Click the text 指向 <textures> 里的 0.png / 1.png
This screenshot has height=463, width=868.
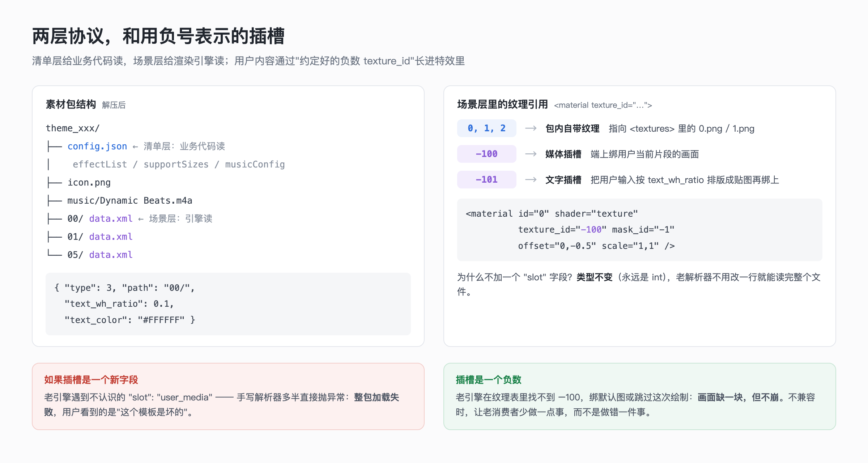pos(682,128)
